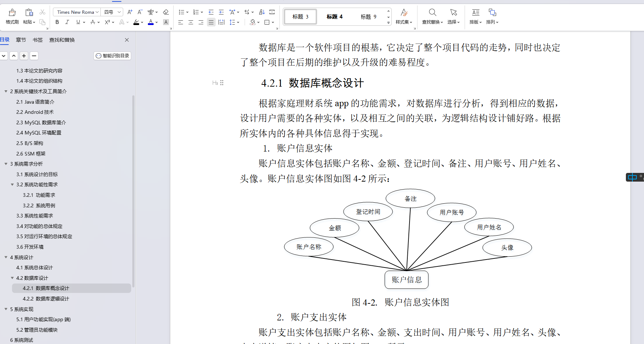Click the decrease indent icon
The image size is (644, 344).
click(x=211, y=12)
